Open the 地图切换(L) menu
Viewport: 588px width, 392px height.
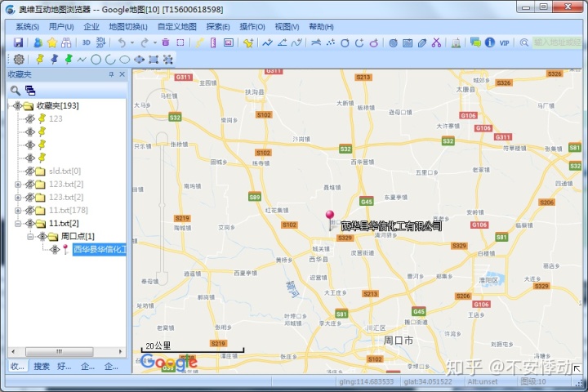128,27
